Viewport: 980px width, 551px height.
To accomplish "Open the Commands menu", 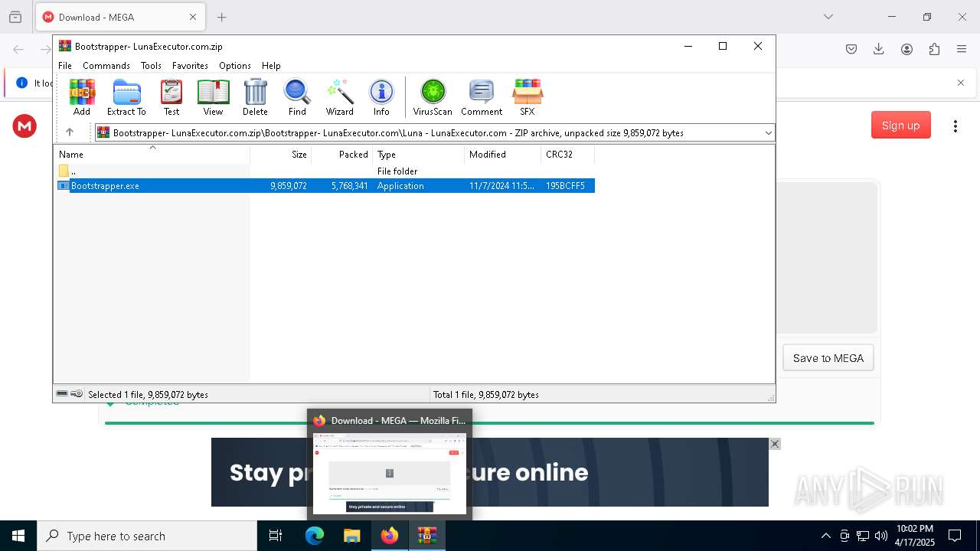I will pos(106,66).
